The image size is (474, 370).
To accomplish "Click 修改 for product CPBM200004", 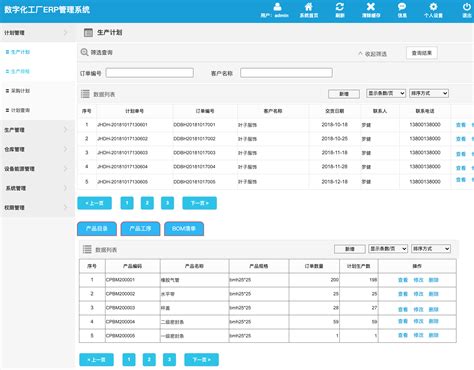I will (x=418, y=321).
